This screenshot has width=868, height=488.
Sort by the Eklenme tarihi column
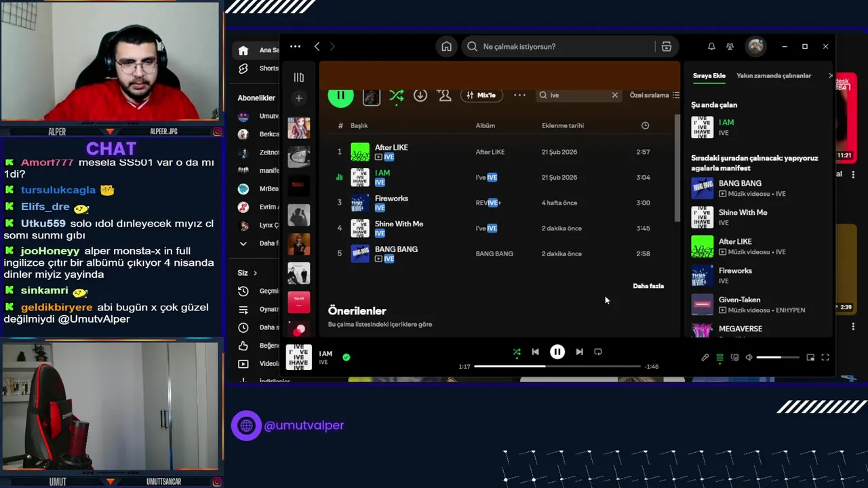[x=563, y=125]
